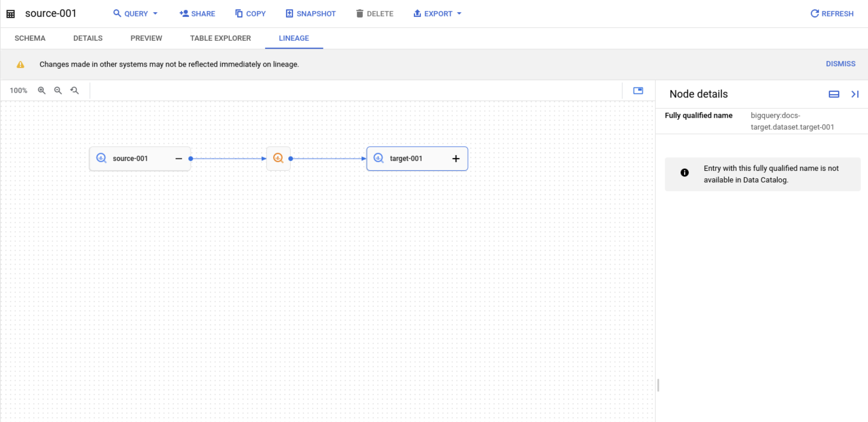868x422 pixels.
Task: Collapse the source-001 node with minus button
Action: coord(178,159)
